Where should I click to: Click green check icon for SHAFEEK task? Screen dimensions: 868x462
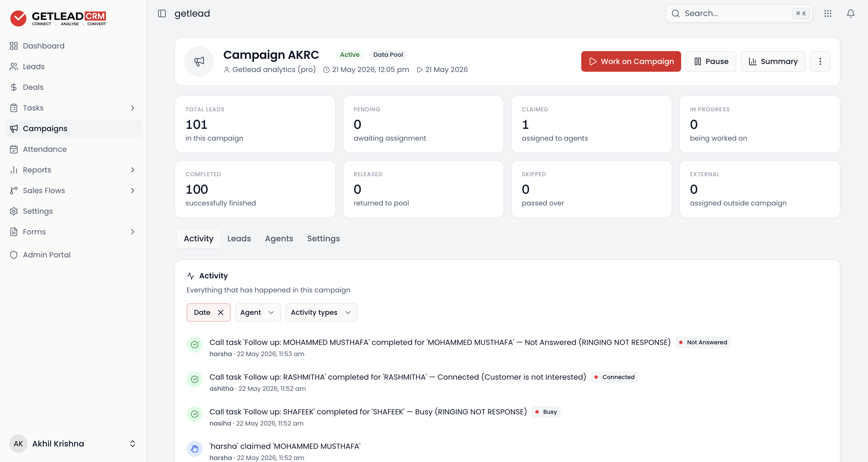(x=194, y=414)
